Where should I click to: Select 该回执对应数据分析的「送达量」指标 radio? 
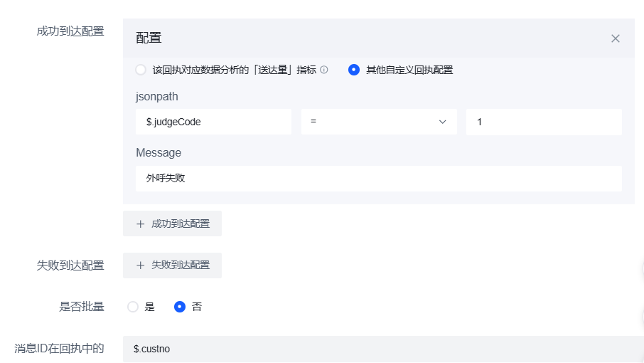(141, 70)
